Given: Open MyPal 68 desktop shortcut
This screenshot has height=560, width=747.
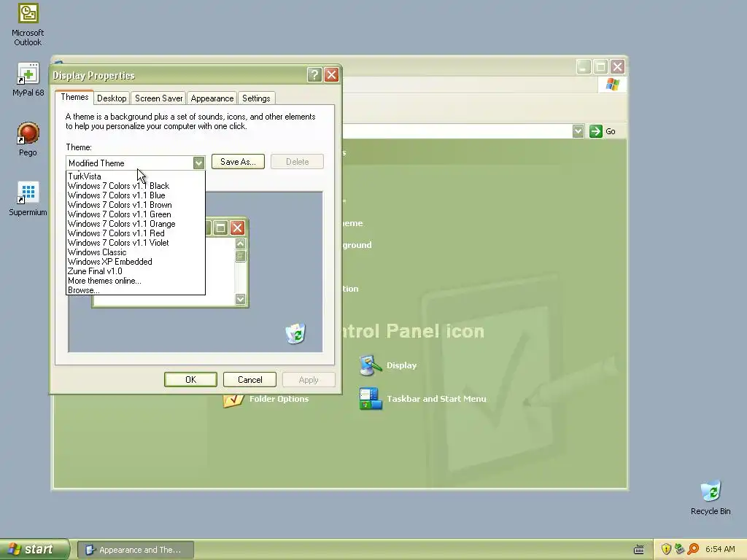Looking at the screenshot, I should point(28,79).
